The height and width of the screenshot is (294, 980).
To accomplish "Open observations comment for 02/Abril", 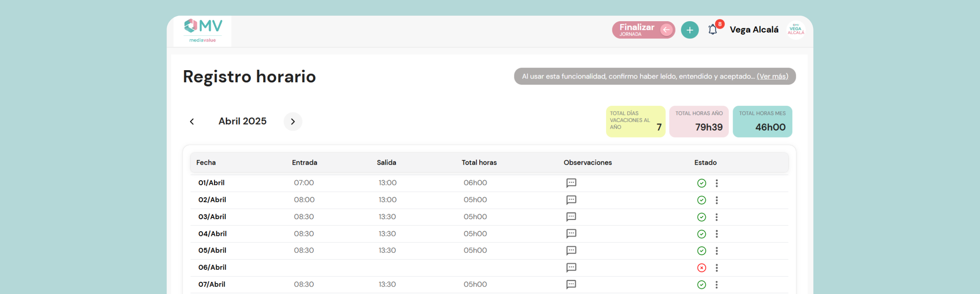I will tap(571, 200).
